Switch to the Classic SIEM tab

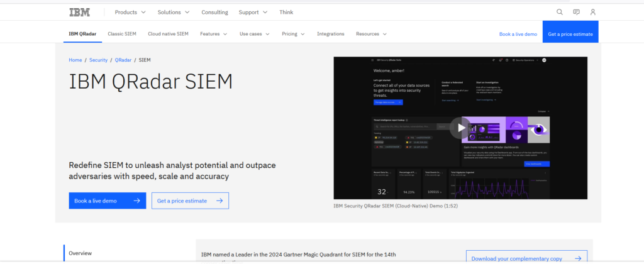click(122, 34)
